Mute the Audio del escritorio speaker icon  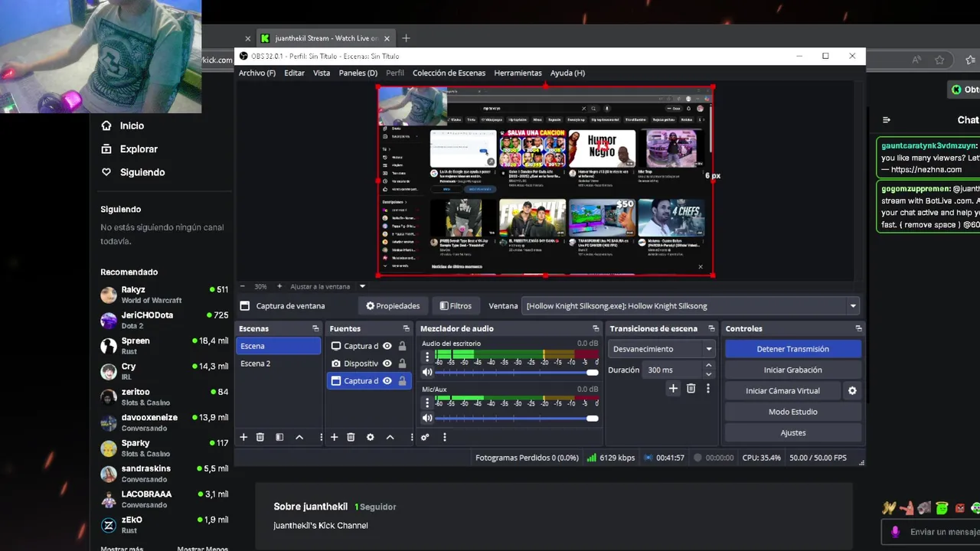(427, 372)
